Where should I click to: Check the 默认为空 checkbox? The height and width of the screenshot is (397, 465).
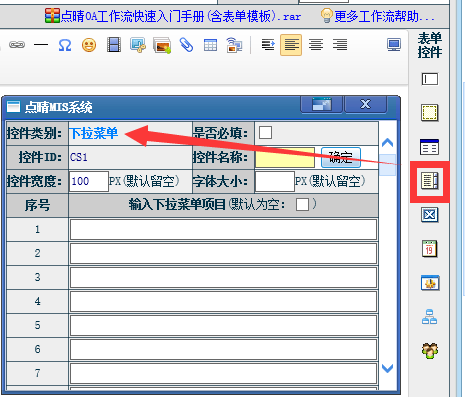click(302, 204)
